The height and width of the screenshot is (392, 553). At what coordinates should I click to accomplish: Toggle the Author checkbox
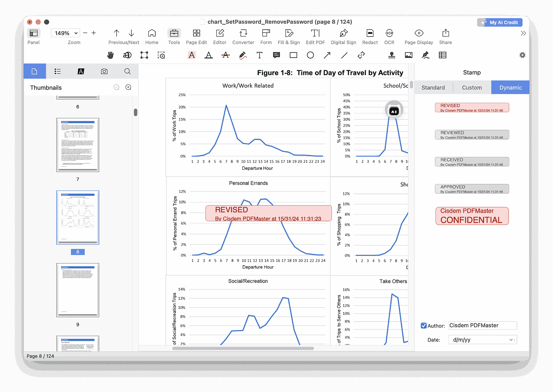click(x=424, y=325)
